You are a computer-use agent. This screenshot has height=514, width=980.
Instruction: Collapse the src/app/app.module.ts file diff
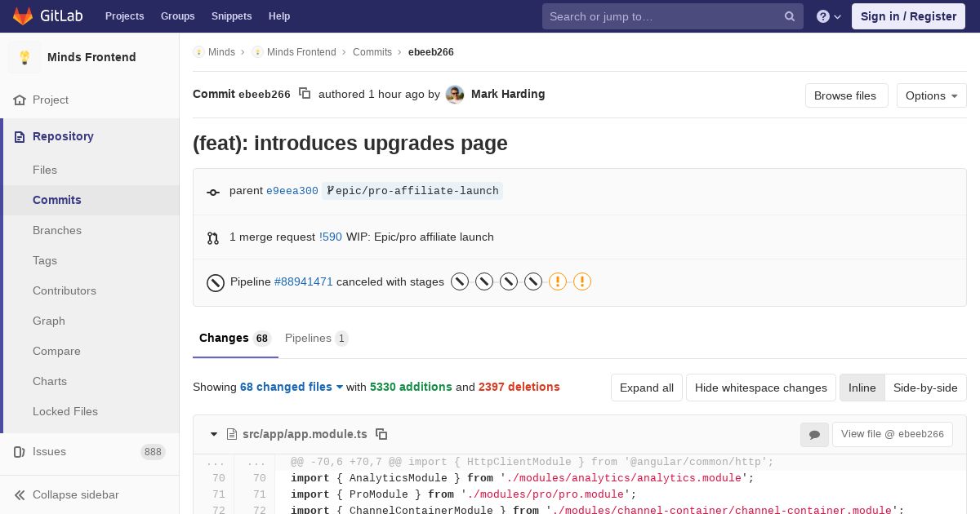click(x=214, y=434)
